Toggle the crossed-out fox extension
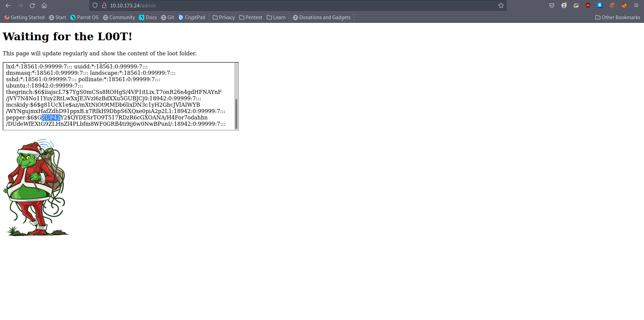Viewport: 644px width, 320px height. pos(624,6)
